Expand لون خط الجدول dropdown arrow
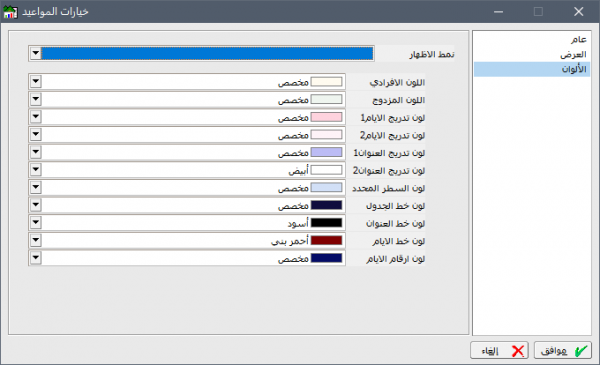The width and height of the screenshot is (600, 365). (x=36, y=205)
